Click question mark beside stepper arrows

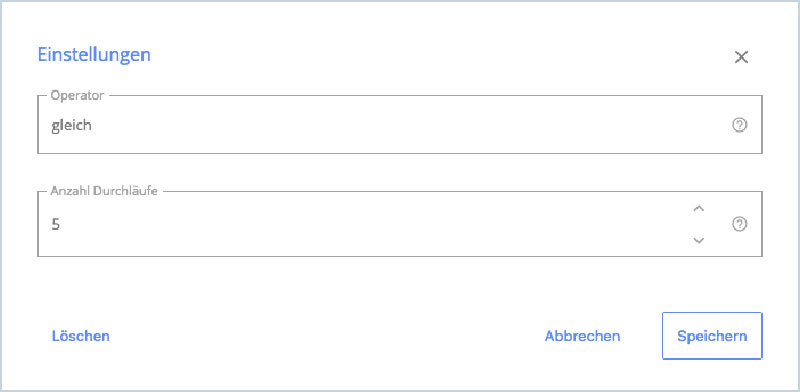pos(739,224)
